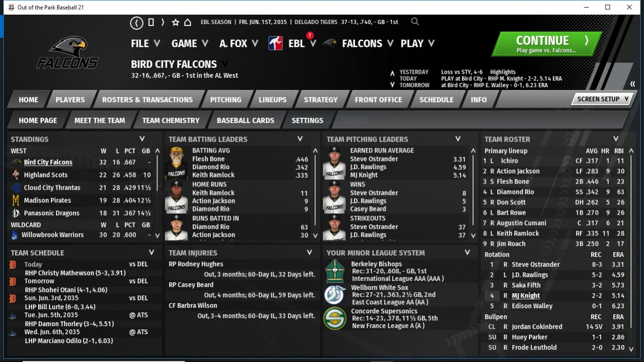Viewport: 644px width, 362px height.
Task: Click the back navigation arrow icon
Action: 136,23
